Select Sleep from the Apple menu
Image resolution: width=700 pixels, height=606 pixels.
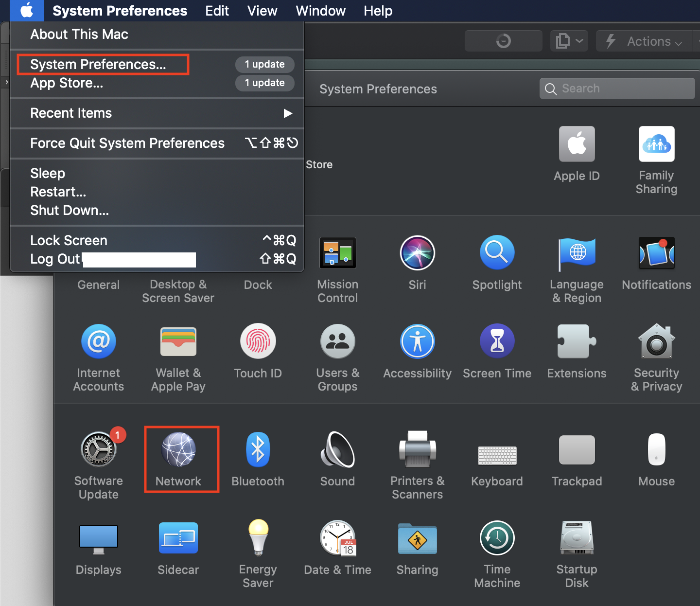[157, 173]
